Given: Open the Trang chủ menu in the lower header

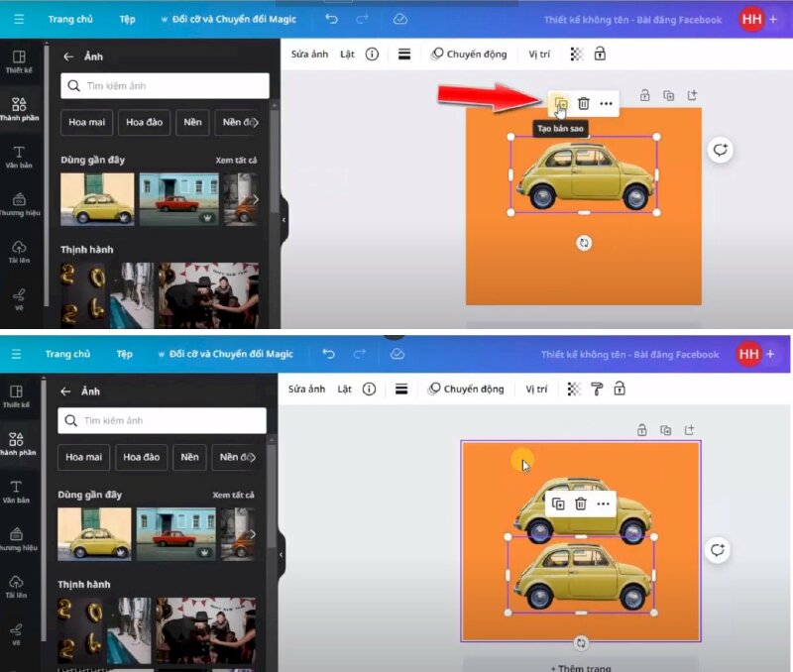Looking at the screenshot, I should [67, 354].
